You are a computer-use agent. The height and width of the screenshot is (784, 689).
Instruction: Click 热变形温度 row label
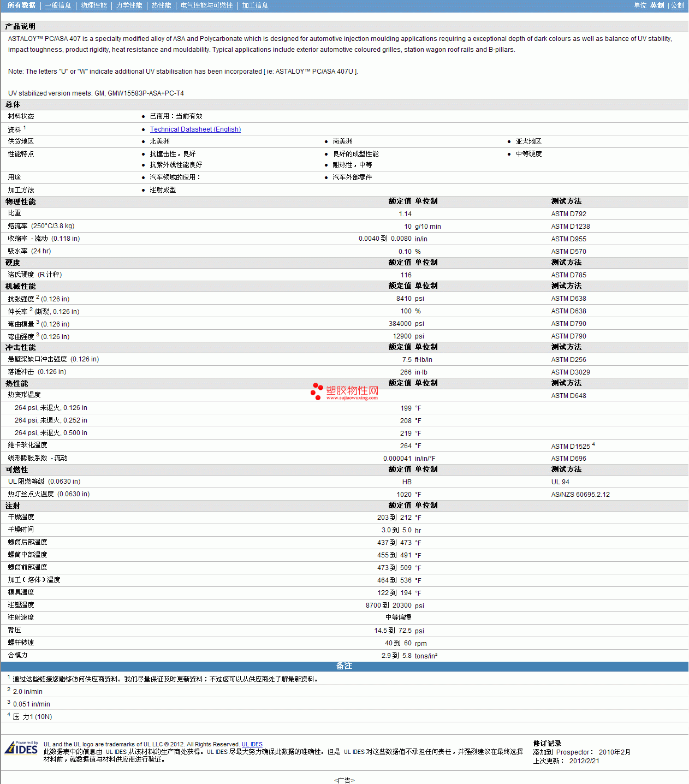point(24,395)
